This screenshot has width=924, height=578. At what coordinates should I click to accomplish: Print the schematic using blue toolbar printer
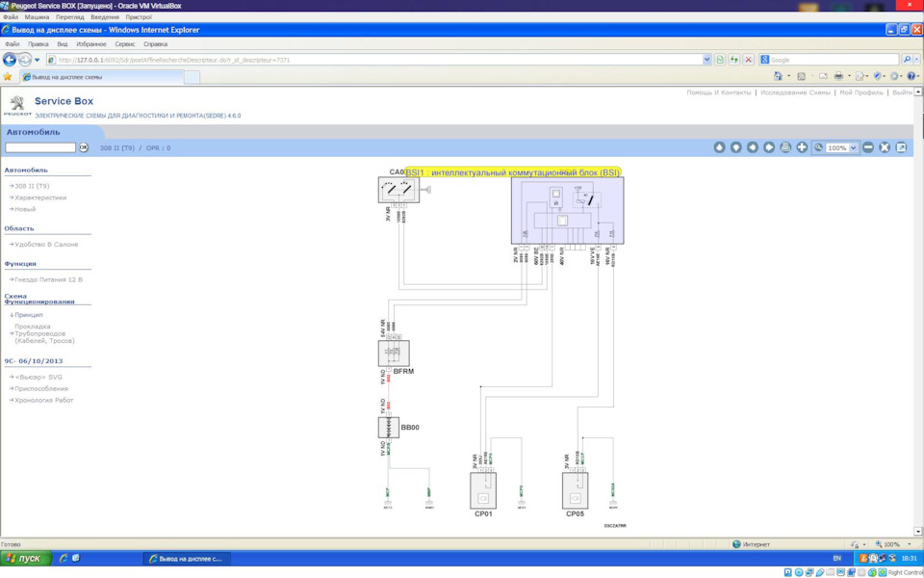[x=785, y=147]
